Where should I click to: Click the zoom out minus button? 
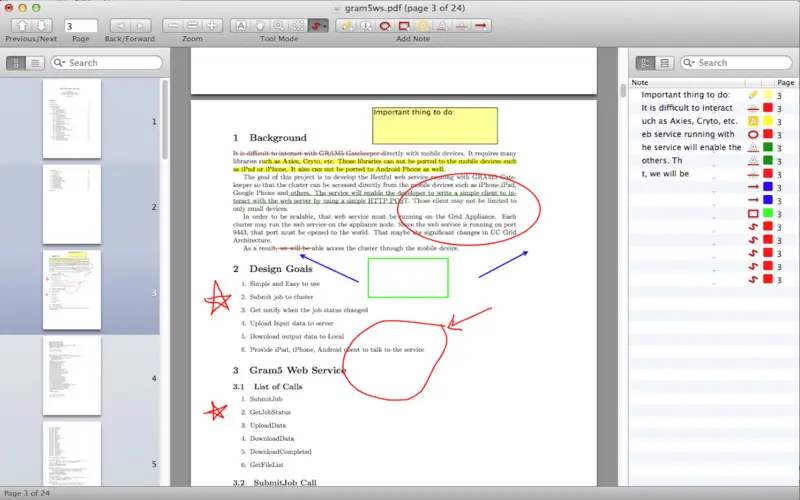173,26
